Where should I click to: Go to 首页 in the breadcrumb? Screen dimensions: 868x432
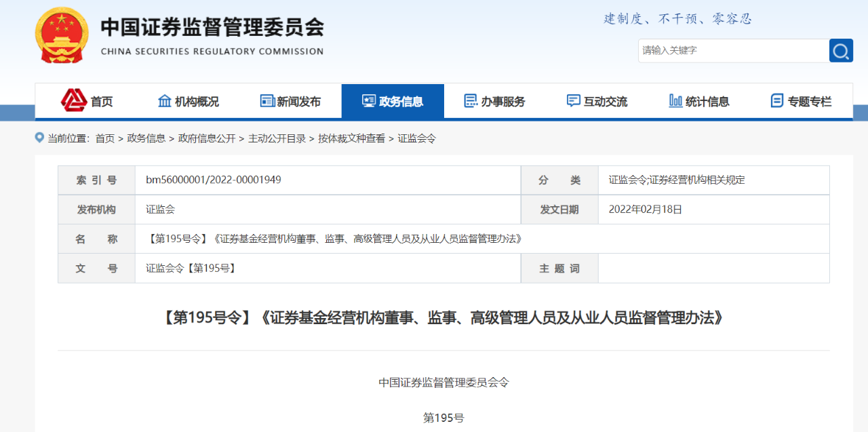click(x=105, y=138)
